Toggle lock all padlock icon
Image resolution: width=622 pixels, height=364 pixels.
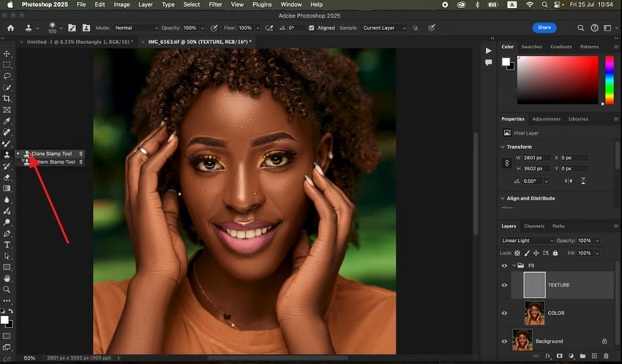(x=555, y=253)
